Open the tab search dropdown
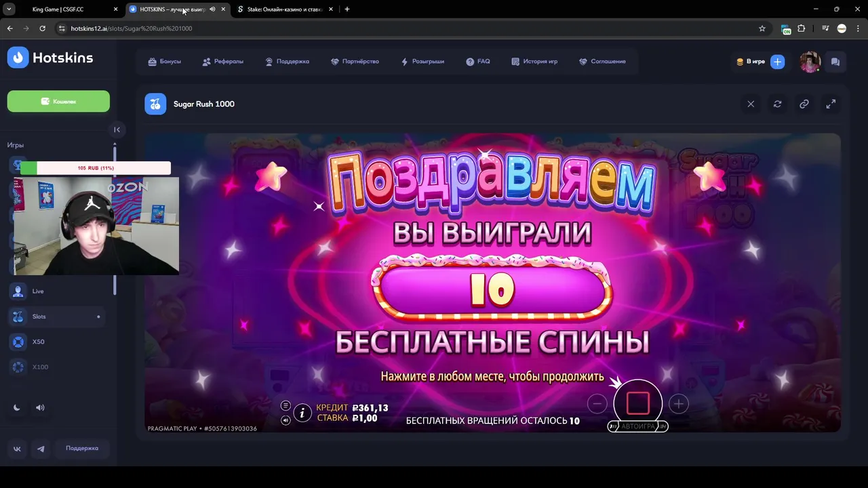The height and width of the screenshot is (488, 868). coord(9,9)
